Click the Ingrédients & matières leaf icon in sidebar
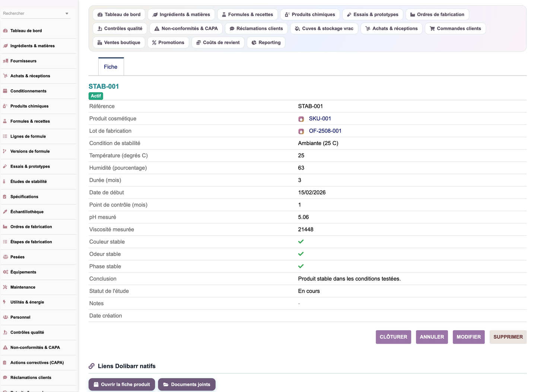Viewport: 538px width, 392px height. coord(5,46)
